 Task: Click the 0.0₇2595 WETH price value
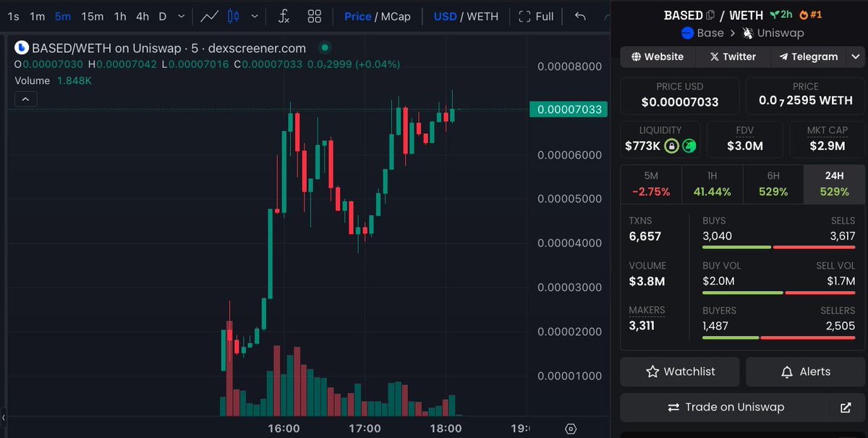805,101
